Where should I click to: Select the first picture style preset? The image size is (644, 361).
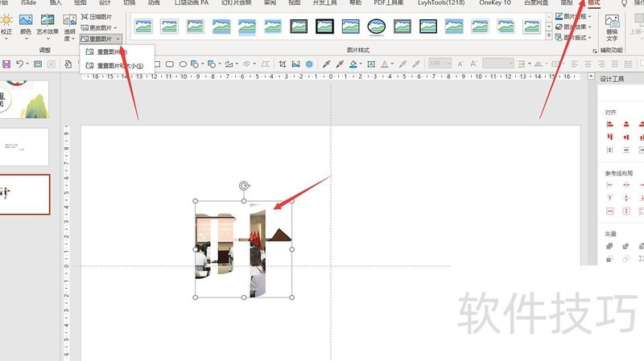(143, 27)
